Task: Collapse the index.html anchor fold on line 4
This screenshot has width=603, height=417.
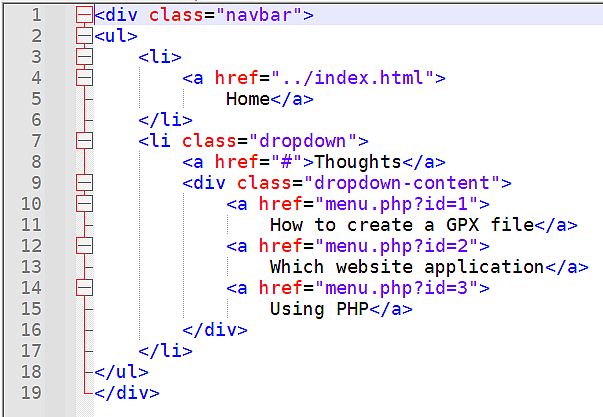Action: click(84, 78)
